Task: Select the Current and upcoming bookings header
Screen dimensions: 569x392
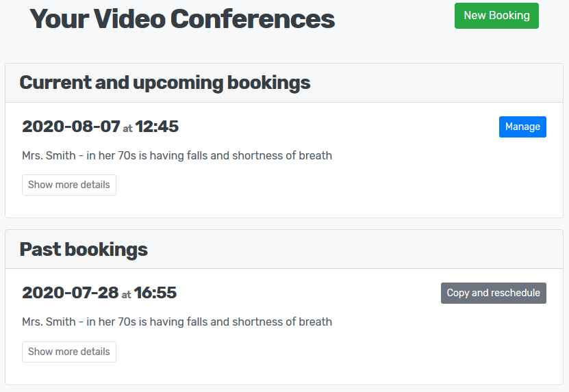Action: coord(165,83)
